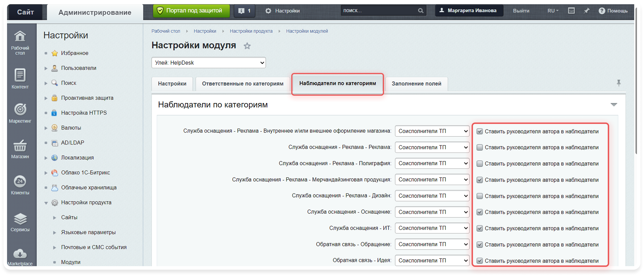Viewport: 644px width, 276px height.
Task: Open the Улей: HelpDesk dropdown
Action: (x=208, y=62)
